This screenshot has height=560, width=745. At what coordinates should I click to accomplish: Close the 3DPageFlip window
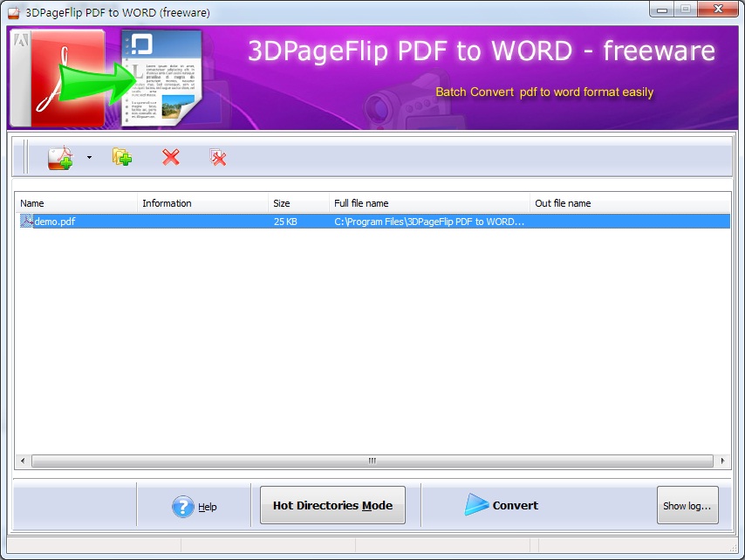[x=717, y=9]
